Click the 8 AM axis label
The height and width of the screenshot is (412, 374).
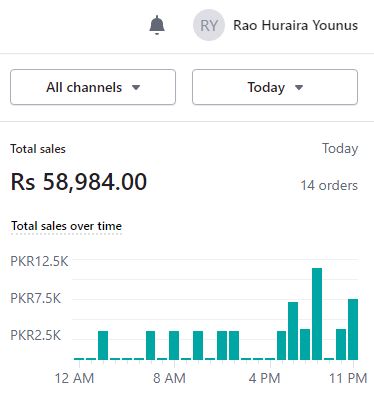[169, 378]
